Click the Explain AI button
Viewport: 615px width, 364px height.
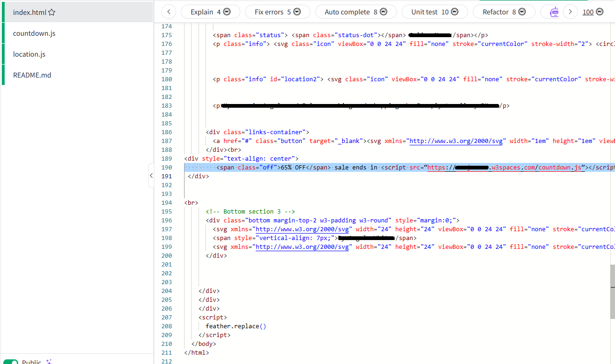210,12
